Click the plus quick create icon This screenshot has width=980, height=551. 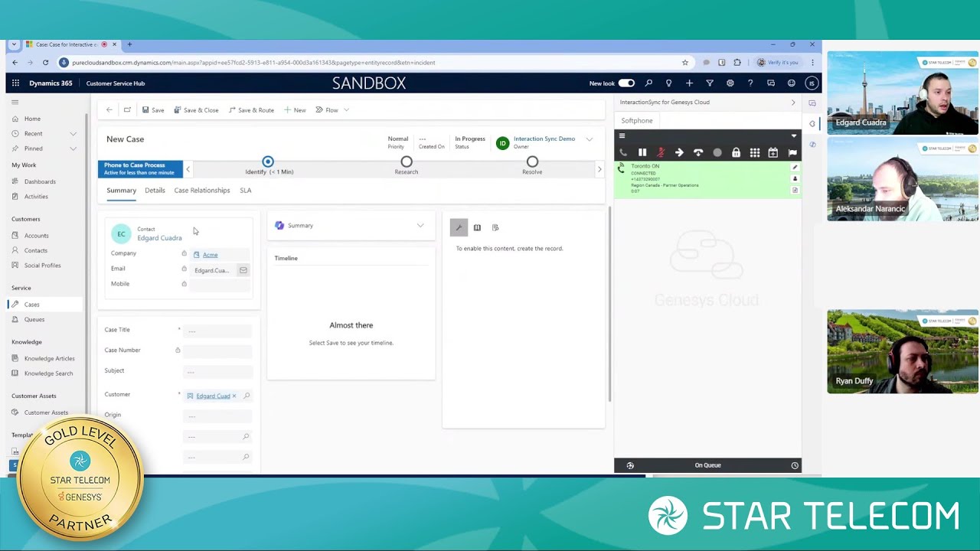[x=689, y=83]
